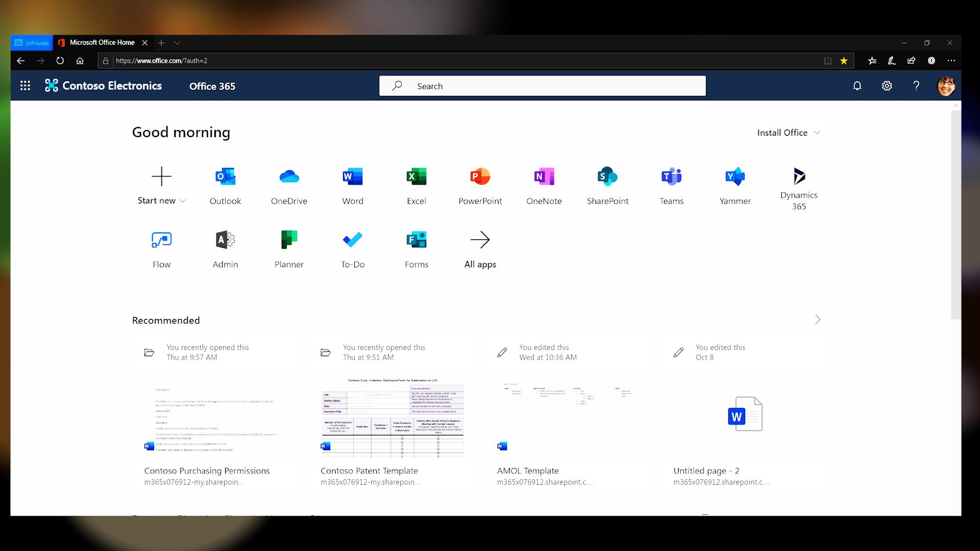
Task: Open the account profile picture
Action: click(946, 86)
